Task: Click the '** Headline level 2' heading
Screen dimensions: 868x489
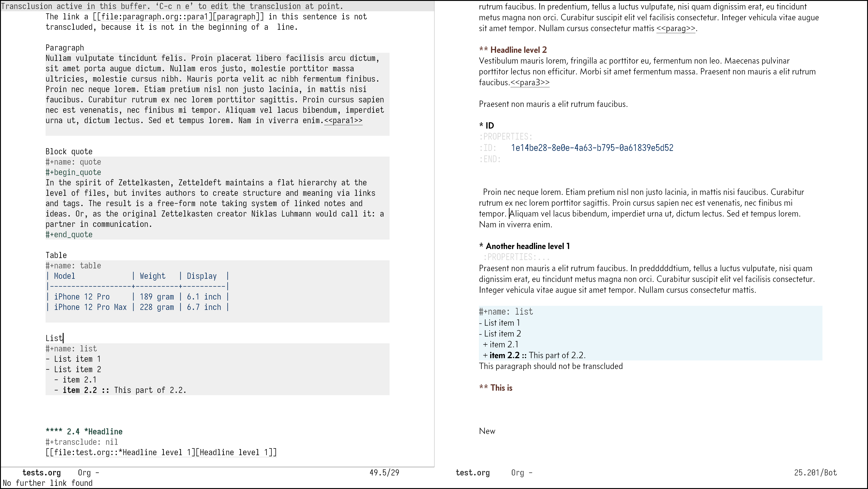Action: coord(513,50)
